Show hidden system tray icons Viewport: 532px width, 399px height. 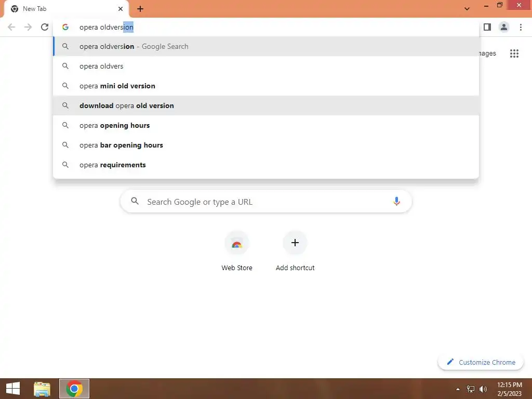click(x=458, y=389)
